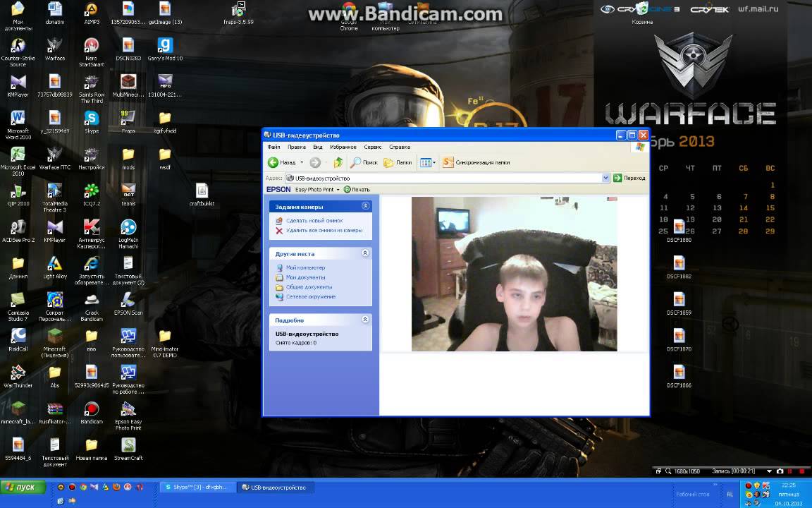The image size is (812, 508).
Task: Select Minecraft desktop icon
Action: click(x=55, y=343)
